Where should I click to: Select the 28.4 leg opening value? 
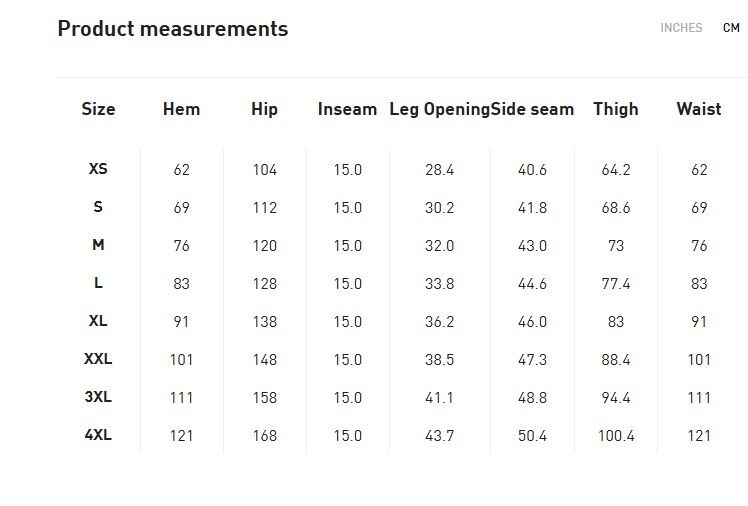click(x=439, y=170)
